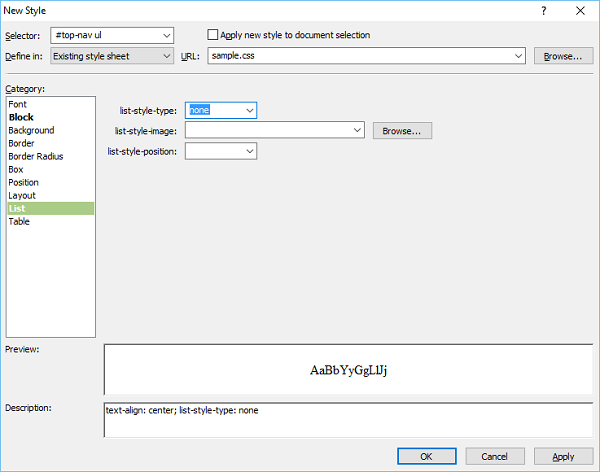The height and width of the screenshot is (472, 600).
Task: Click Browse button next to URL
Action: pos(563,56)
